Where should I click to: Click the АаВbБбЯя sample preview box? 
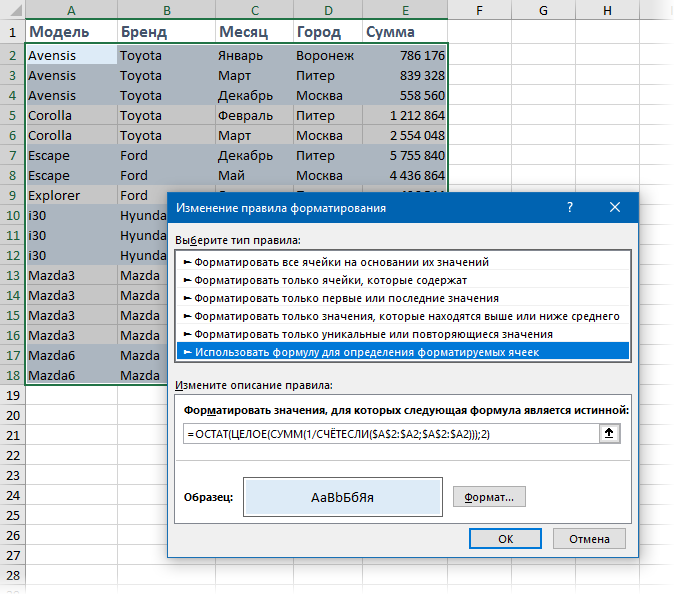[343, 497]
